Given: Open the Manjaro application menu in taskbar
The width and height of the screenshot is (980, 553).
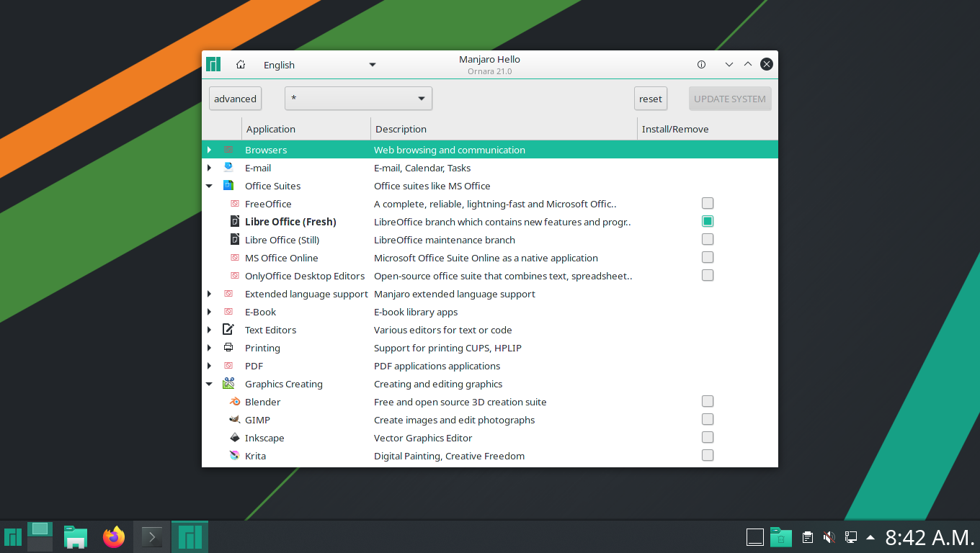Looking at the screenshot, I should tap(12, 537).
